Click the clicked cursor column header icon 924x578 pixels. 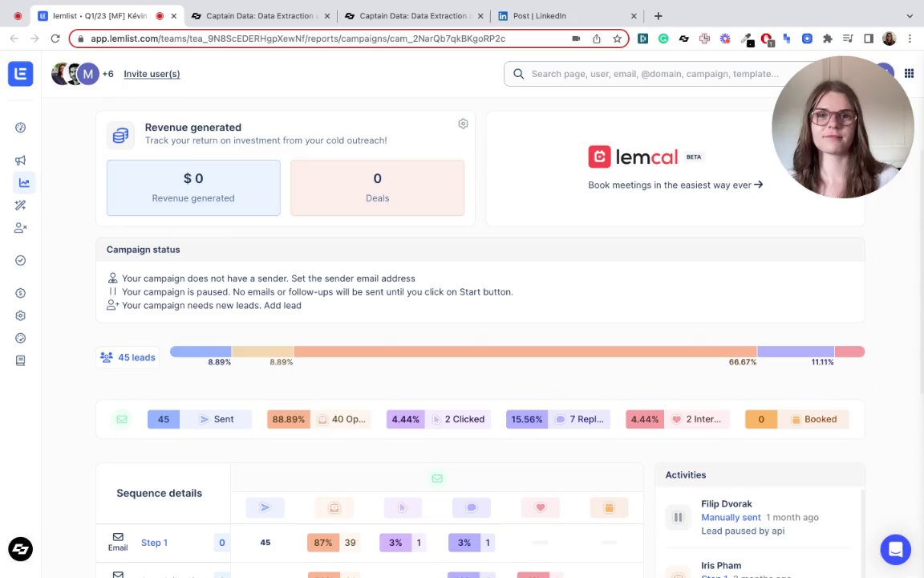pyautogui.click(x=403, y=507)
